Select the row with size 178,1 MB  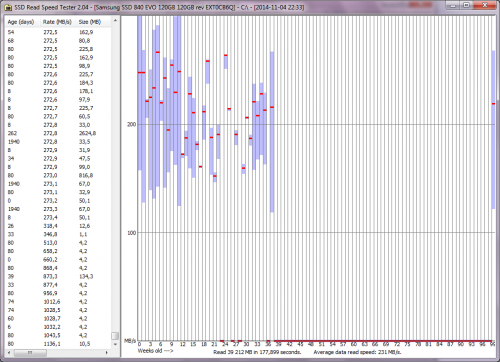tap(58, 91)
